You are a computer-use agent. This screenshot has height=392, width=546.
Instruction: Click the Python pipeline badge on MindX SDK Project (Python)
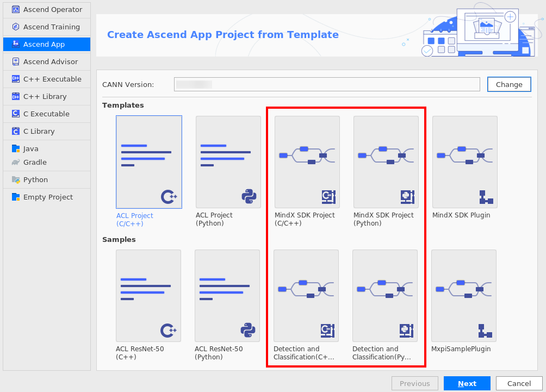point(407,197)
